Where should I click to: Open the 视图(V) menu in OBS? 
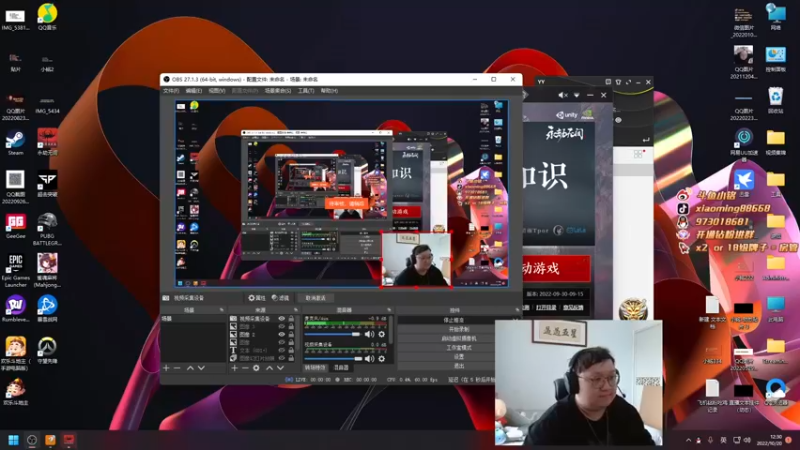(x=217, y=91)
